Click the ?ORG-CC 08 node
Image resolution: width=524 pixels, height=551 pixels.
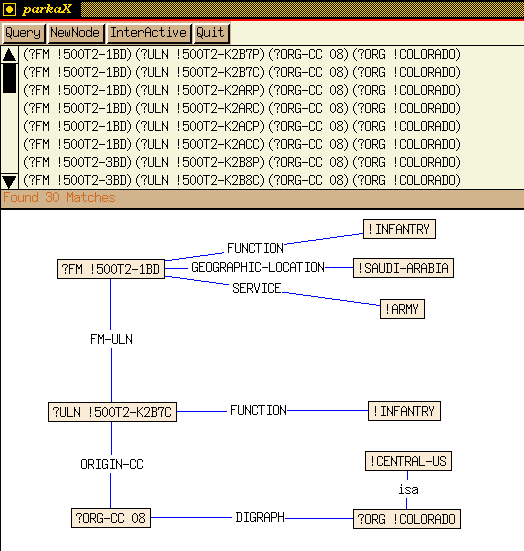[111, 518]
